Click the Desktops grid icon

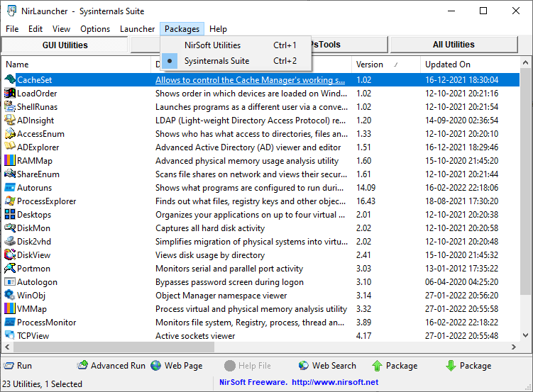[10, 215]
